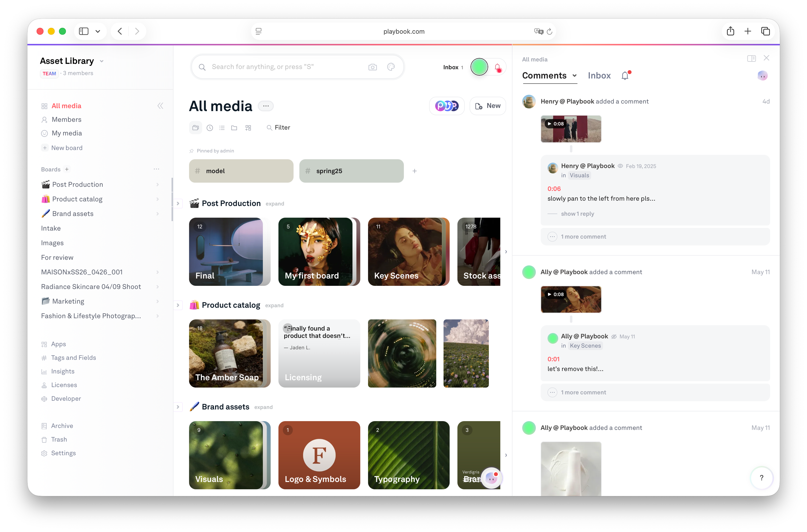Select the model pinned tag
Image resolution: width=807 pixels, height=532 pixels.
click(x=241, y=171)
